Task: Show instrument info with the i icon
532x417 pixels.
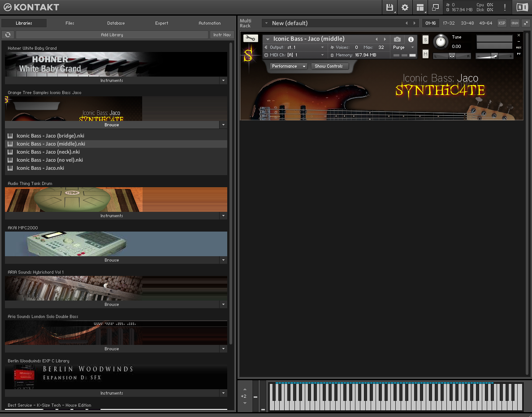Action: 411,39
